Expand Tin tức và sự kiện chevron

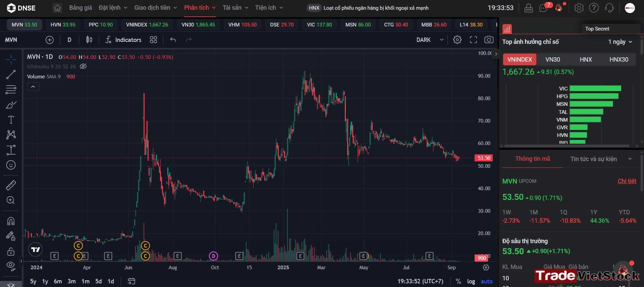630,159
